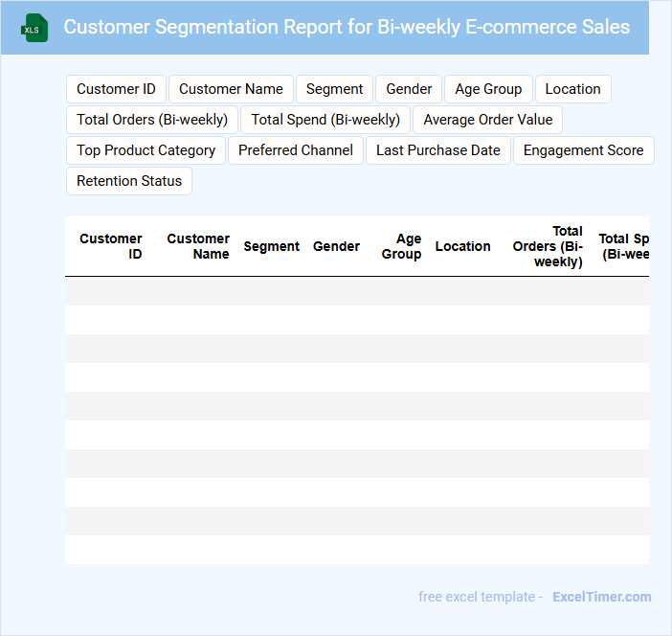This screenshot has width=672, height=636.
Task: Select Last Purchase Date tag
Action: pos(437,150)
